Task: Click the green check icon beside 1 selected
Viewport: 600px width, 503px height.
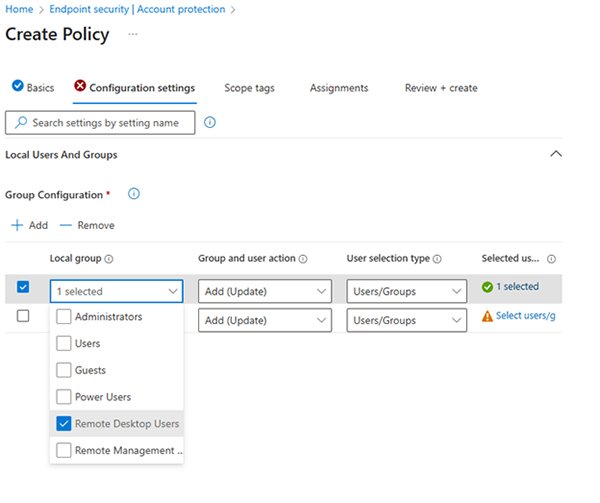Action: tap(487, 287)
